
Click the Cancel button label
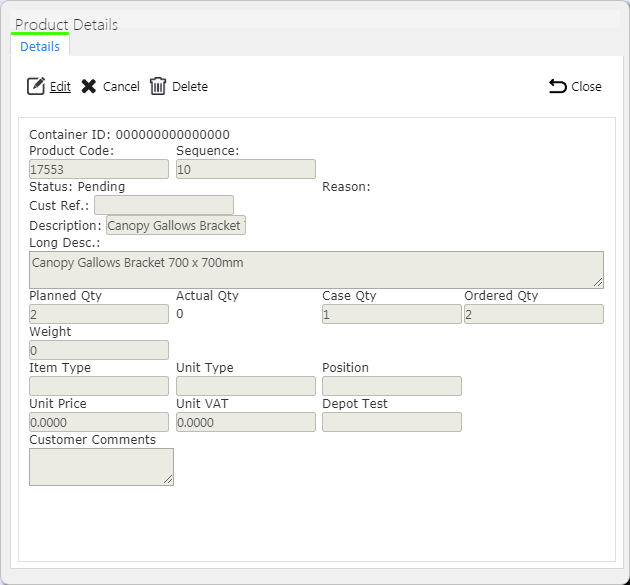click(x=121, y=86)
